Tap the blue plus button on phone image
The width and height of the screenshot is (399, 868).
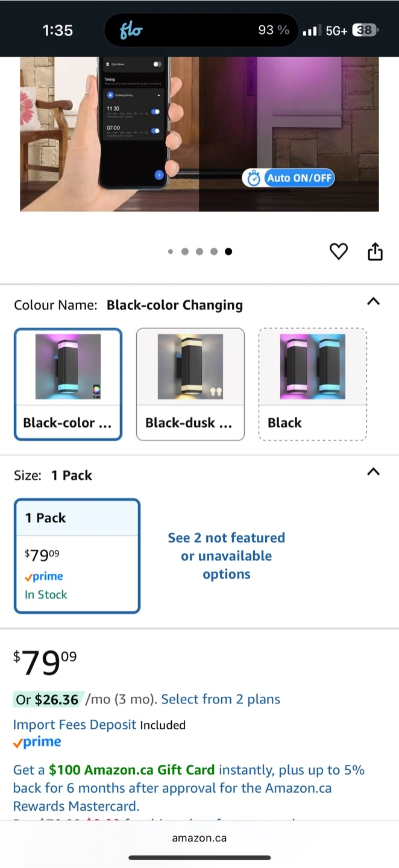tap(159, 175)
